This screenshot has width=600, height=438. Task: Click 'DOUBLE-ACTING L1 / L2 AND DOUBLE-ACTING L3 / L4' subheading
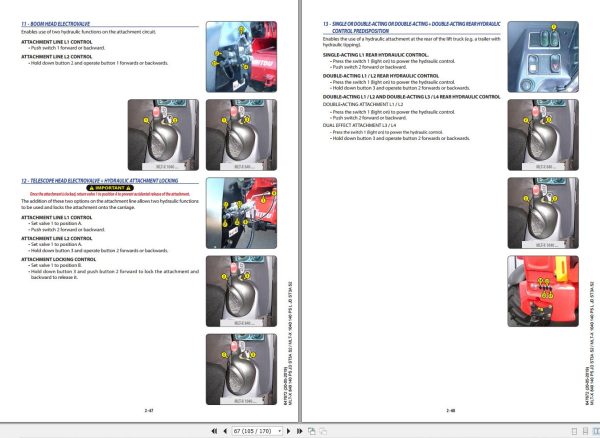coord(411,97)
